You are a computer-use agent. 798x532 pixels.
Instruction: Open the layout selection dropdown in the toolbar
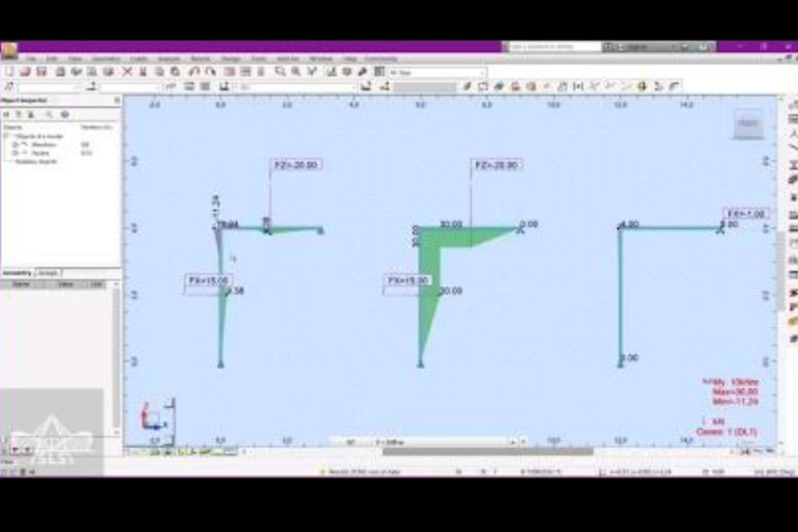click(x=438, y=72)
